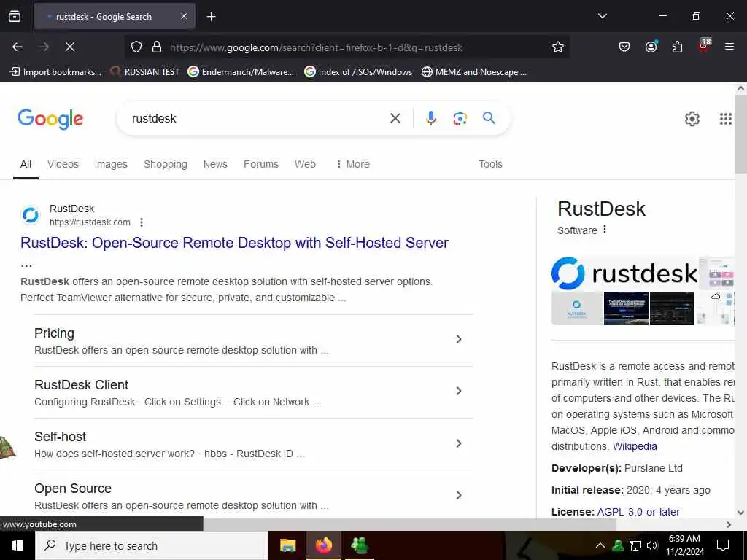This screenshot has width=747, height=560.
Task: Expand the Self-host sitelink chevron
Action: pyautogui.click(x=459, y=443)
